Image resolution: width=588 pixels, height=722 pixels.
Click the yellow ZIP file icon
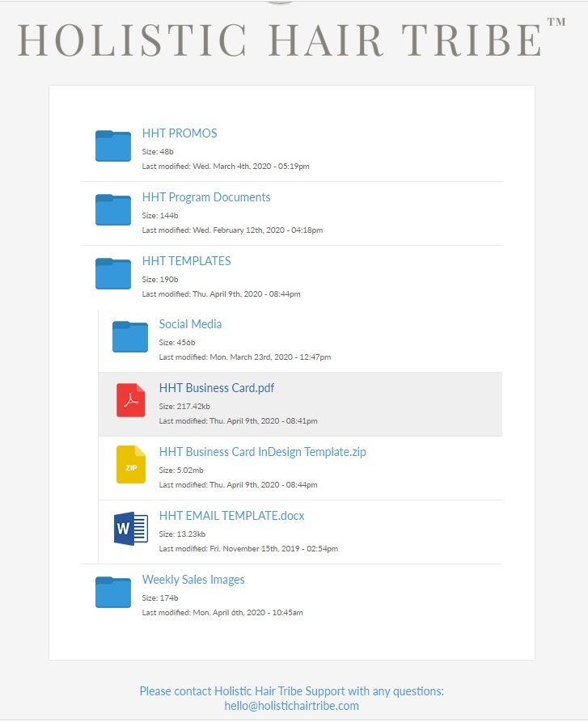pyautogui.click(x=130, y=465)
